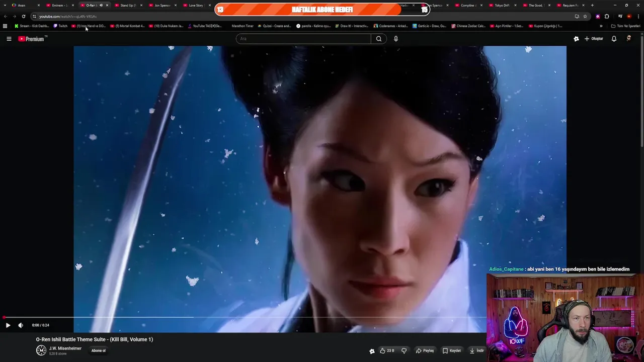Screen dimensions: 644x362
Task: Install app icon in address bar
Action: click(x=577, y=16)
